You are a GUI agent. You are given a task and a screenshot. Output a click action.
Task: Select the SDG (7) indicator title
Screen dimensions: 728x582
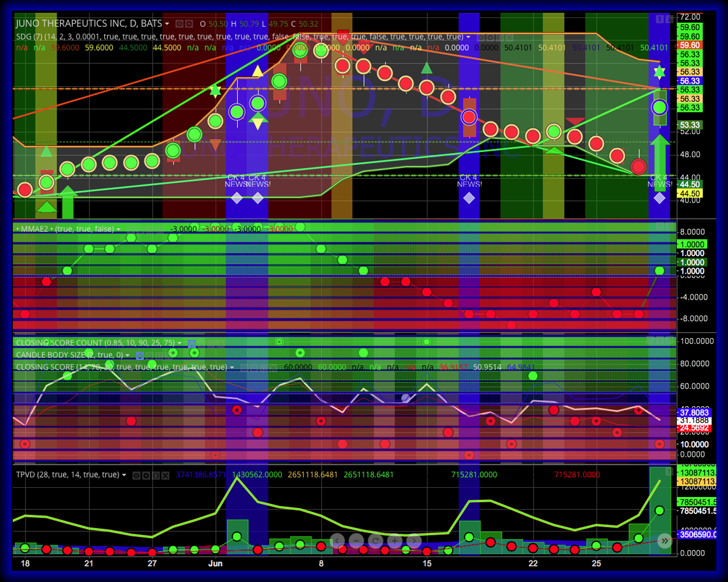click(239, 37)
